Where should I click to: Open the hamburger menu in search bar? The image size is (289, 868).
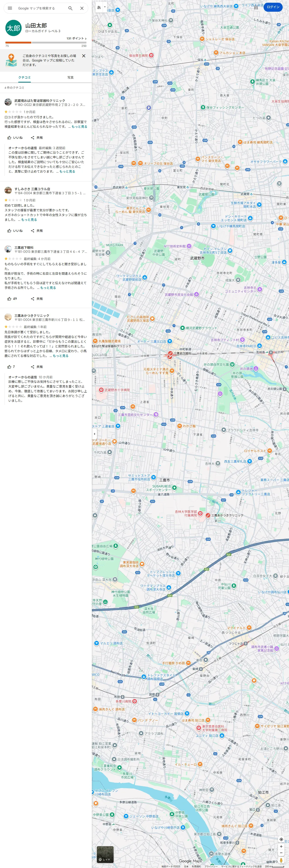(x=10, y=8)
